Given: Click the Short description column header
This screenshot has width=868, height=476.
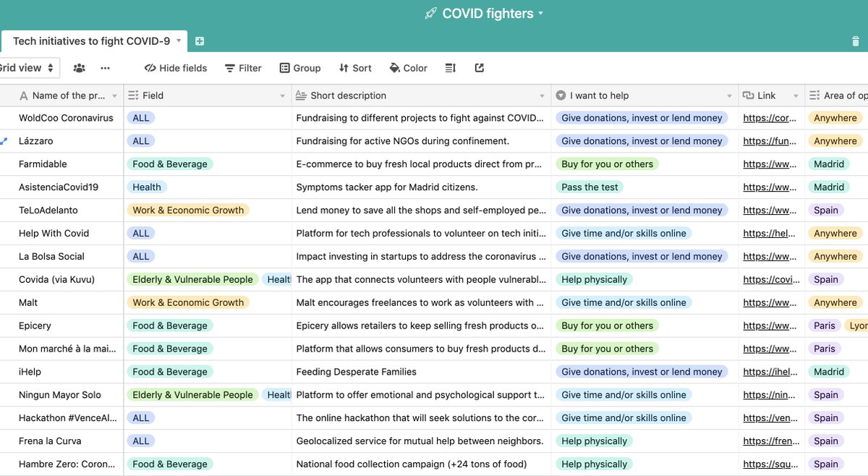Looking at the screenshot, I should 422,95.
